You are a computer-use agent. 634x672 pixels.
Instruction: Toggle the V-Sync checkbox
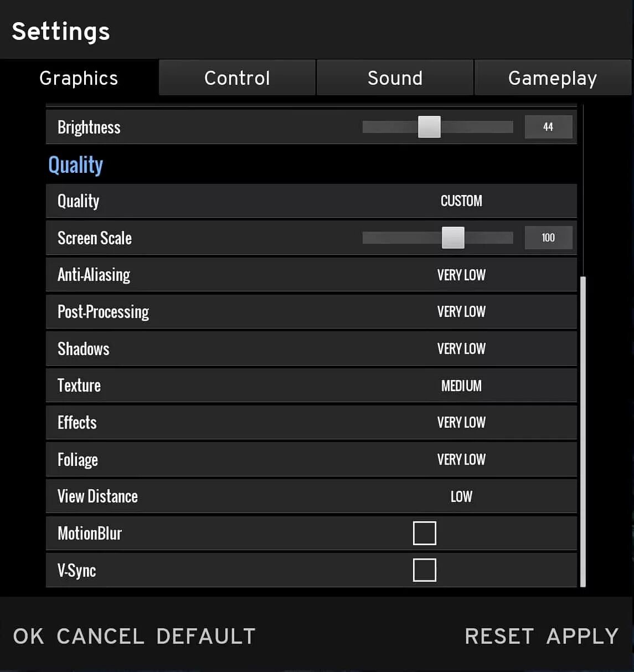click(x=424, y=570)
